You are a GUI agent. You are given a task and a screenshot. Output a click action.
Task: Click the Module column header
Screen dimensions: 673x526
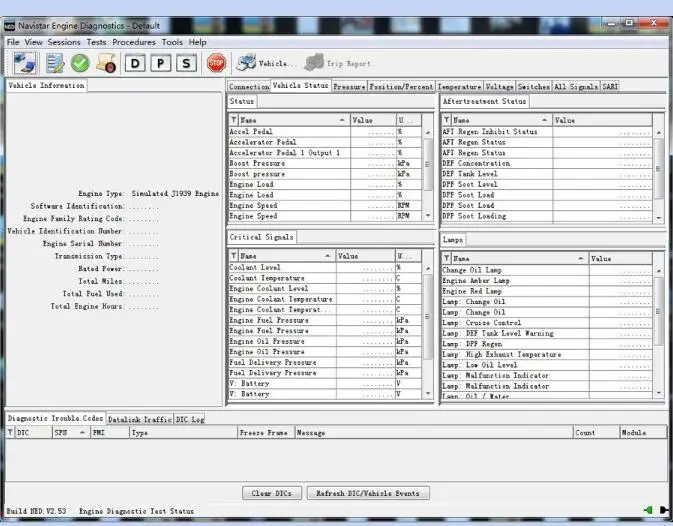point(643,432)
